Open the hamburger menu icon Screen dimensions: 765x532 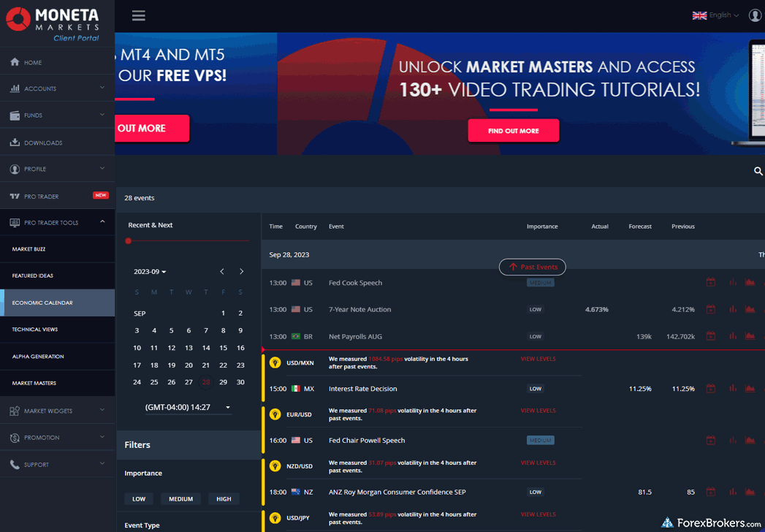(139, 15)
